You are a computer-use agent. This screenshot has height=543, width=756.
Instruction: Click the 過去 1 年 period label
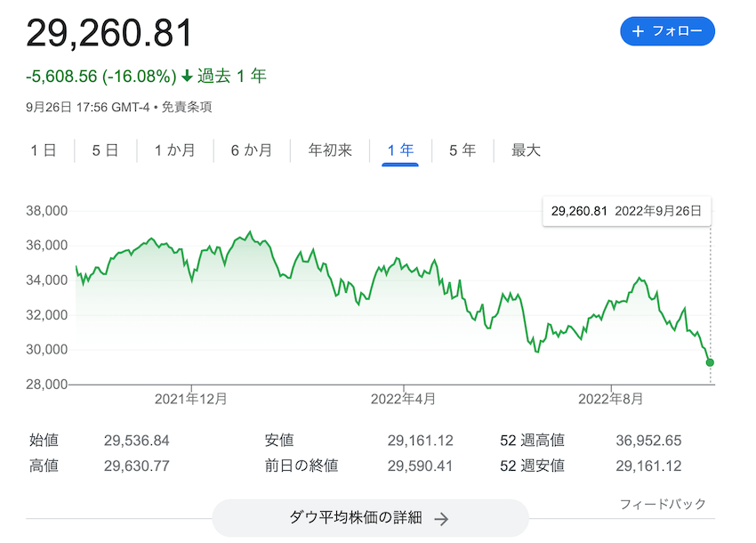tap(231, 76)
